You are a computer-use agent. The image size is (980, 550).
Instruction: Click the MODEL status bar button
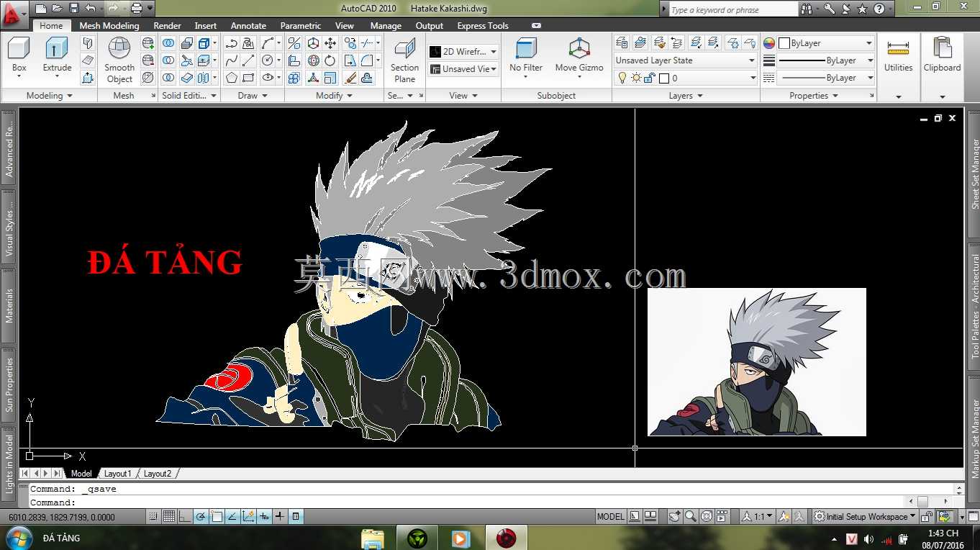[611, 516]
